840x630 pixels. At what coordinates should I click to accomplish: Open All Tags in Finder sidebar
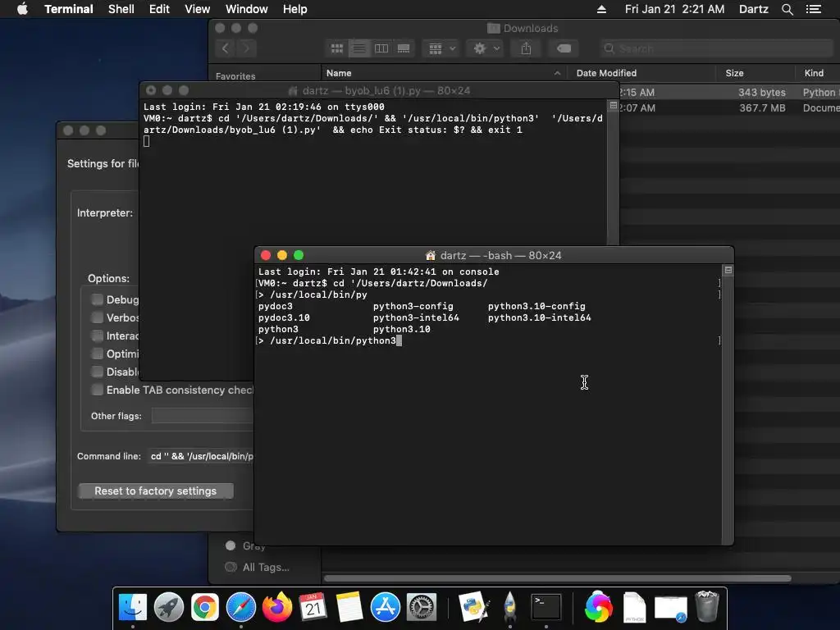coord(258,567)
